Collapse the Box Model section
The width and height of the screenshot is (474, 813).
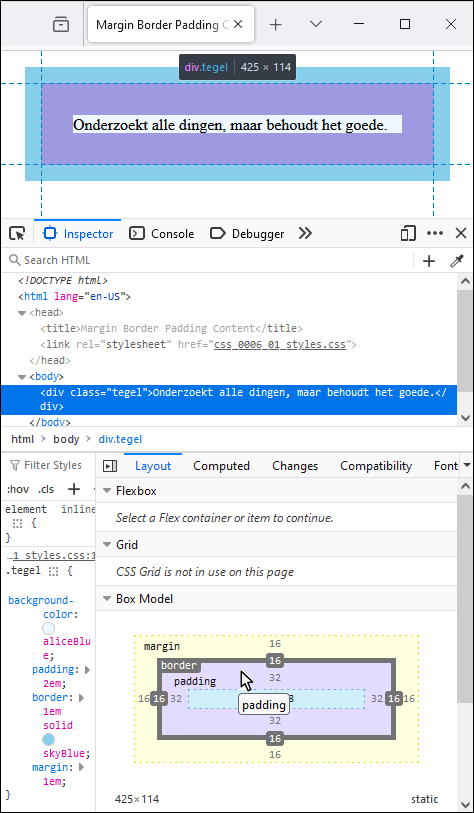point(107,599)
